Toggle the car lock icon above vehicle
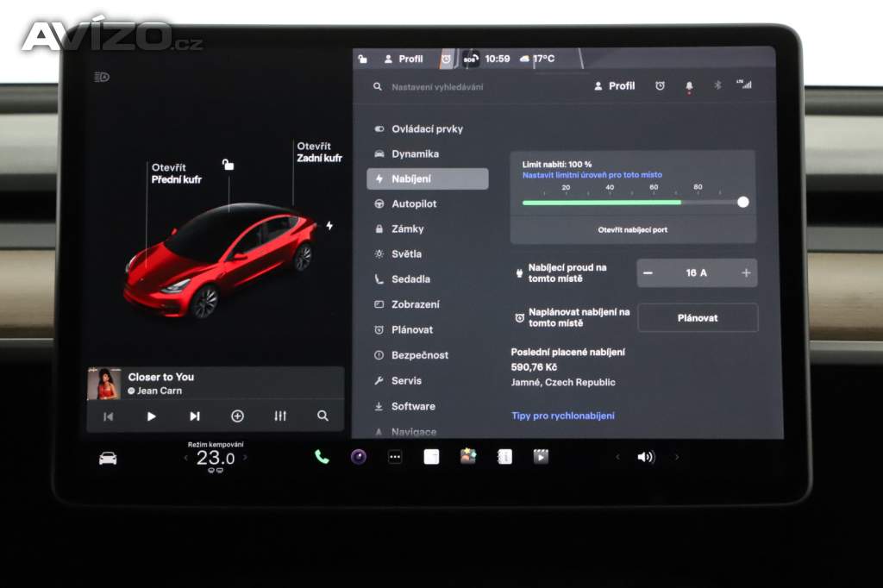Image resolution: width=883 pixels, height=588 pixels. (228, 164)
